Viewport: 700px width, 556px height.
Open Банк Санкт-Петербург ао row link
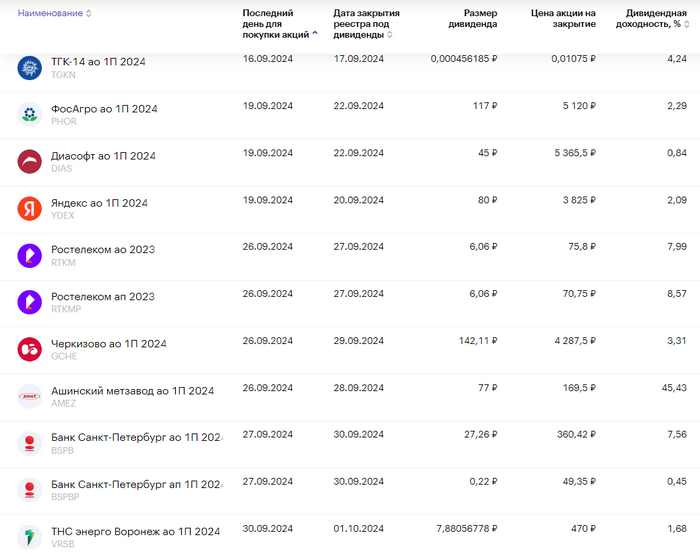tap(136, 437)
